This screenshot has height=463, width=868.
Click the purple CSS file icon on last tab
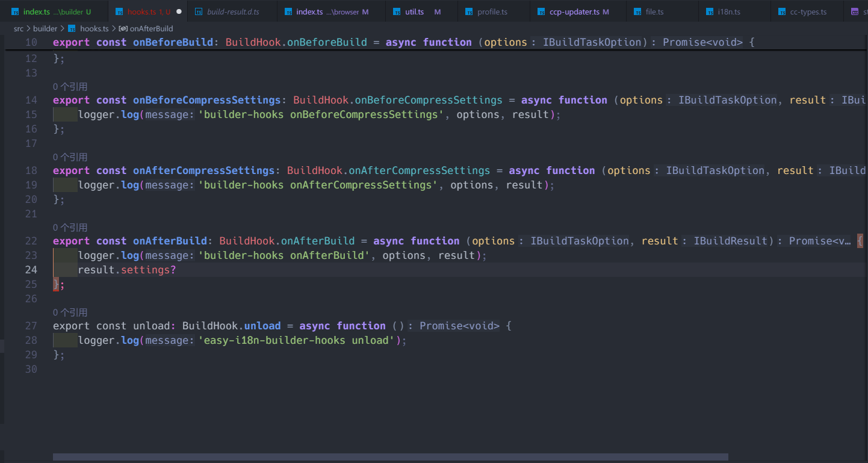point(855,12)
